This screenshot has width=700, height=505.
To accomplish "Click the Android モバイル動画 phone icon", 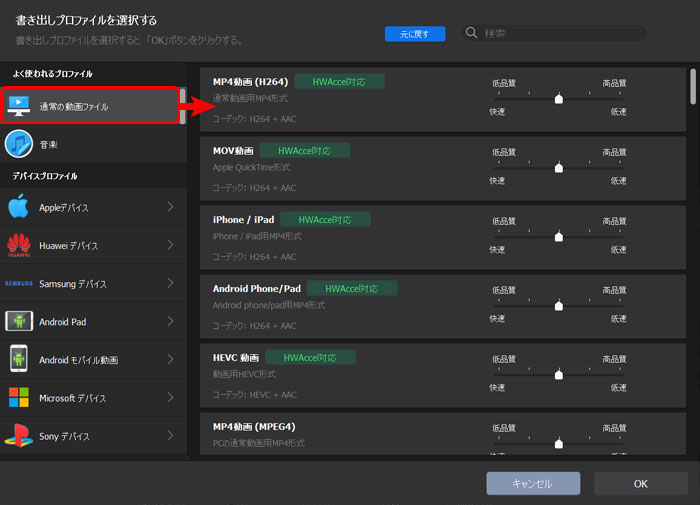I will coord(19,359).
